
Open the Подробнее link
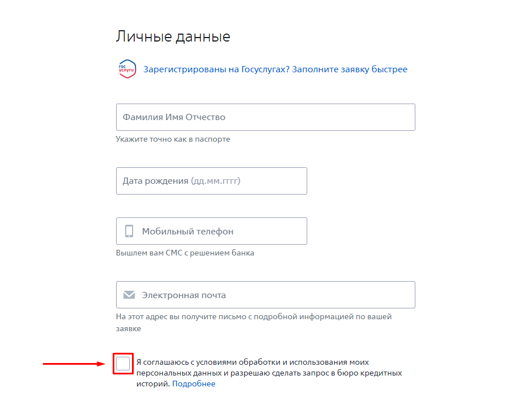[193, 384]
